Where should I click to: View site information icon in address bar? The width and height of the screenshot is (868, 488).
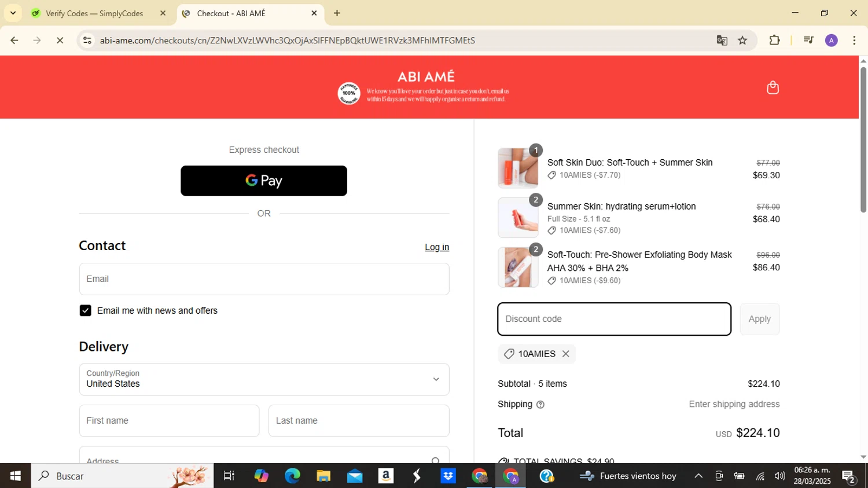click(87, 41)
